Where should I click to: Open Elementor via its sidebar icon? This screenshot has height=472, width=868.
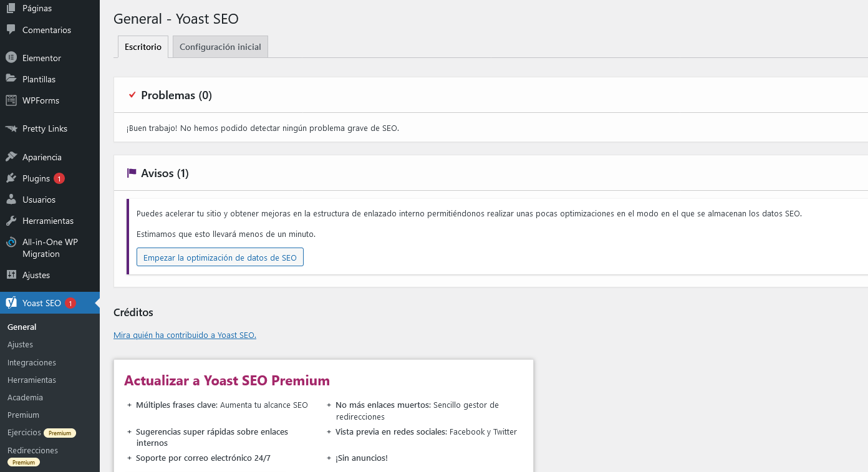(x=11, y=58)
